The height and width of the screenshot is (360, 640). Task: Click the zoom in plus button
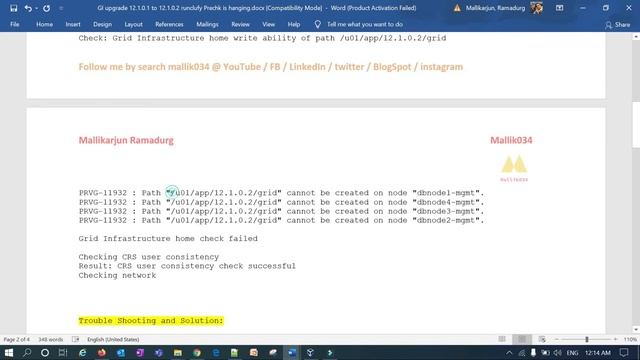[616, 340]
